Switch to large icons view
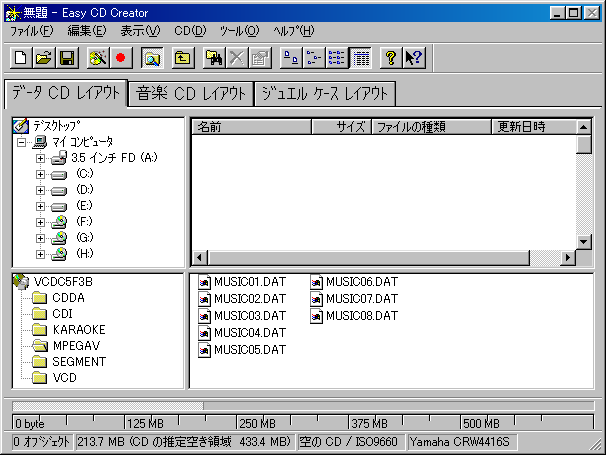The image size is (606, 455). tap(291, 58)
